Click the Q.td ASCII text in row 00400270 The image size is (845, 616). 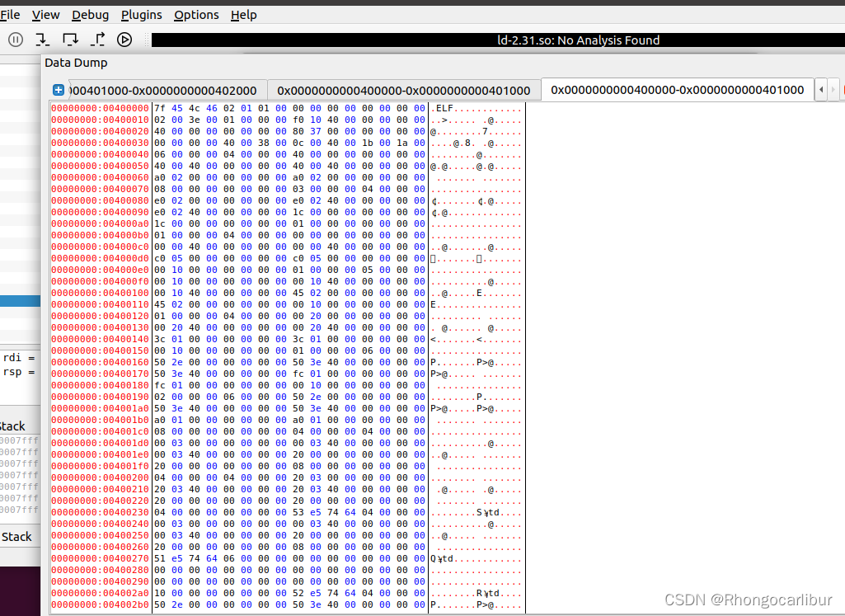click(442, 558)
